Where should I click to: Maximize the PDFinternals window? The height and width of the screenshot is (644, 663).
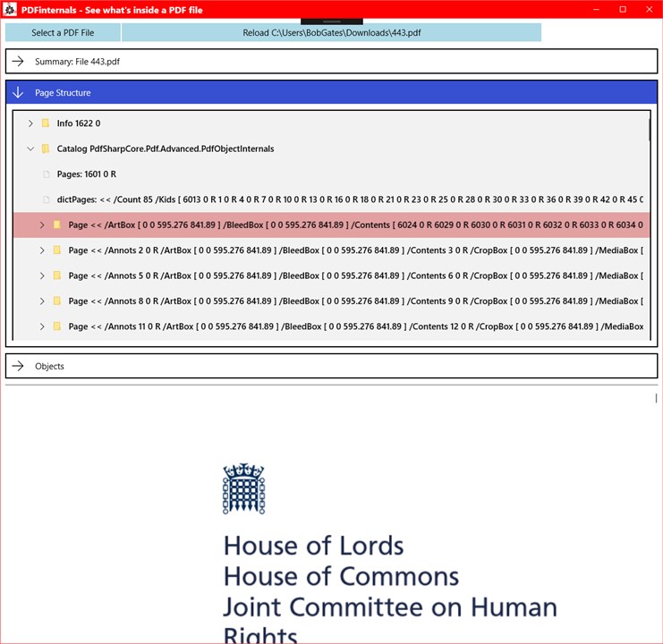pyautogui.click(x=623, y=9)
